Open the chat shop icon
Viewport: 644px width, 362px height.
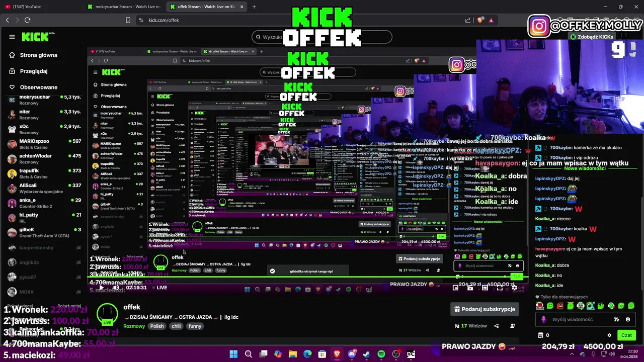tap(541, 335)
